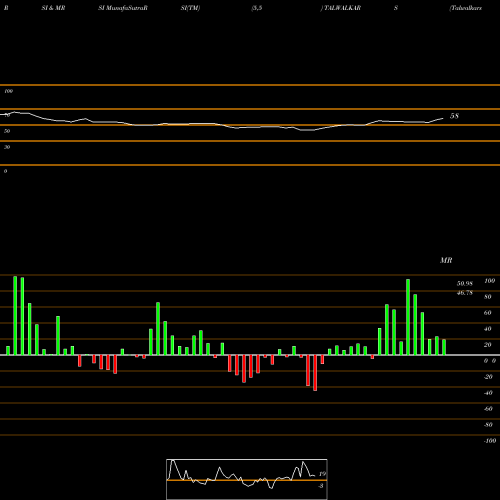This screenshot has width=500, height=500.
Task: Click the -3 value in mini chart
Action: [321, 486]
